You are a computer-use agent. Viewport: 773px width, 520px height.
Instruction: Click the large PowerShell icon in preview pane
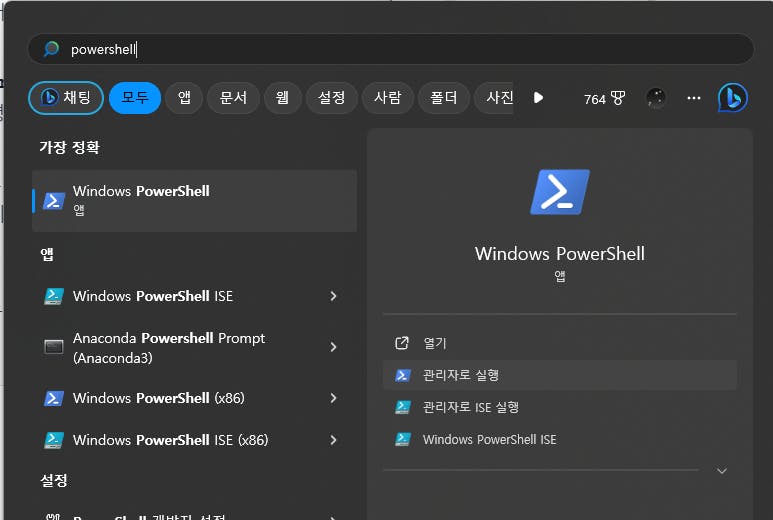(x=560, y=192)
